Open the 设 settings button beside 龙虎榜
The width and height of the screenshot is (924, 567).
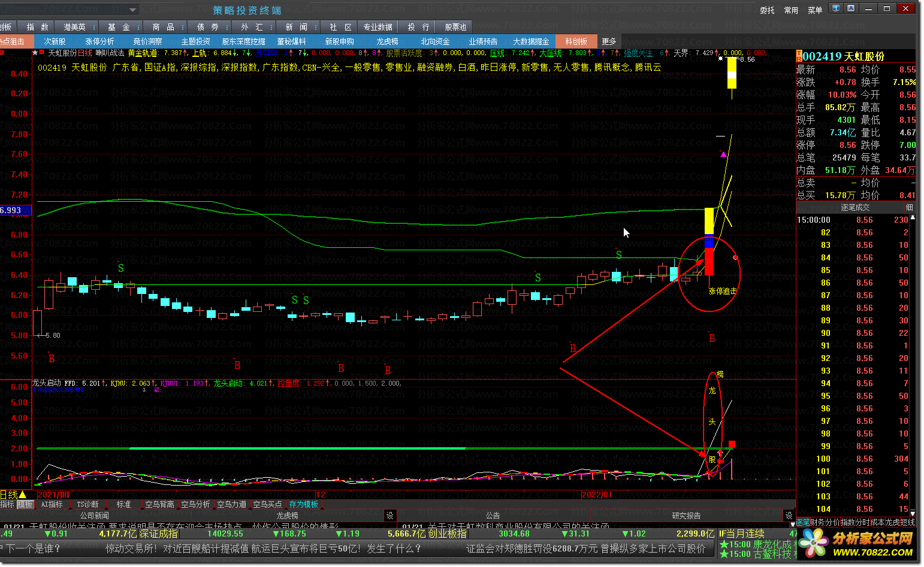tap(390, 516)
